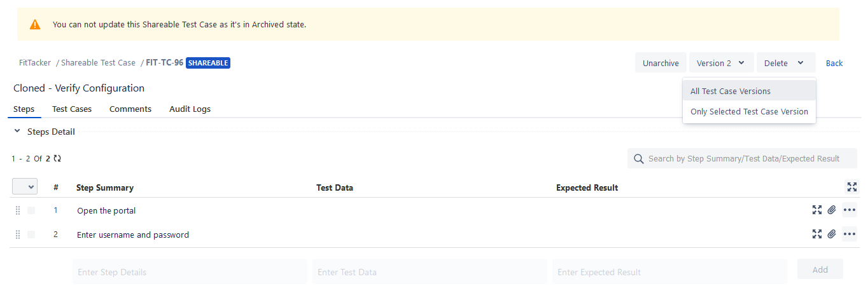Switch to the Steps tab
Image resolution: width=868 pixels, height=300 pixels.
click(24, 109)
